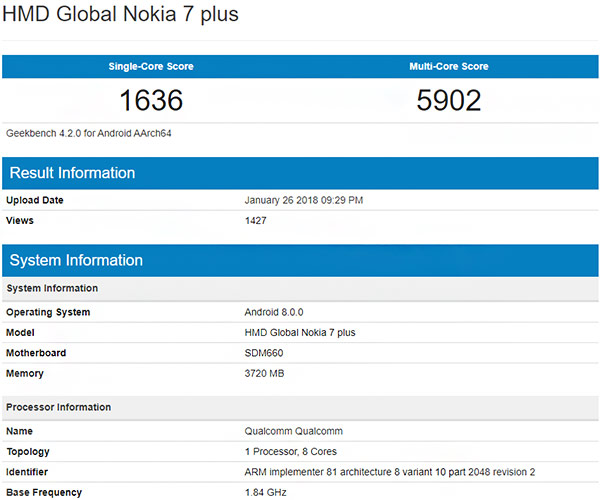Select the SDM660 motherboard value
Image resolution: width=600 pixels, height=500 pixels.
(x=264, y=352)
